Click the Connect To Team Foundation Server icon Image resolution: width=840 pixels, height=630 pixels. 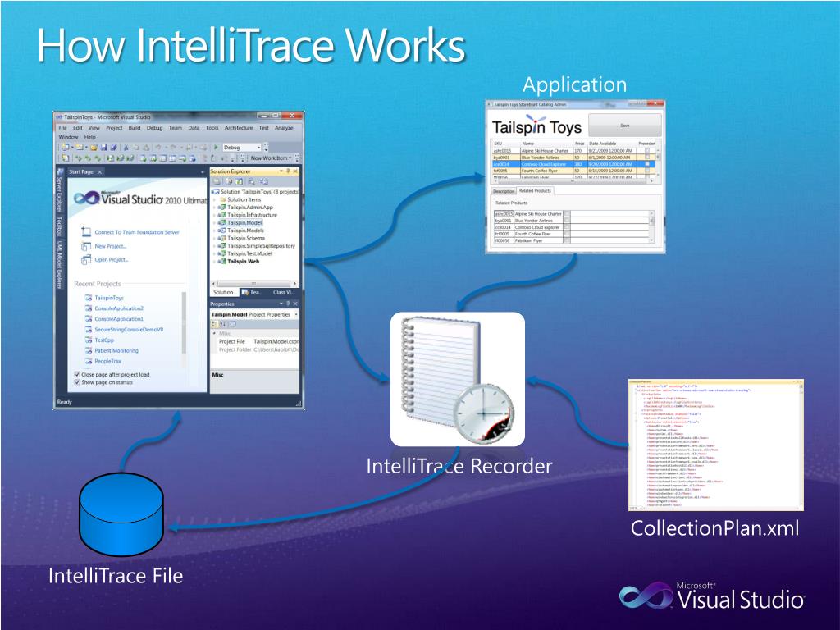coord(85,232)
